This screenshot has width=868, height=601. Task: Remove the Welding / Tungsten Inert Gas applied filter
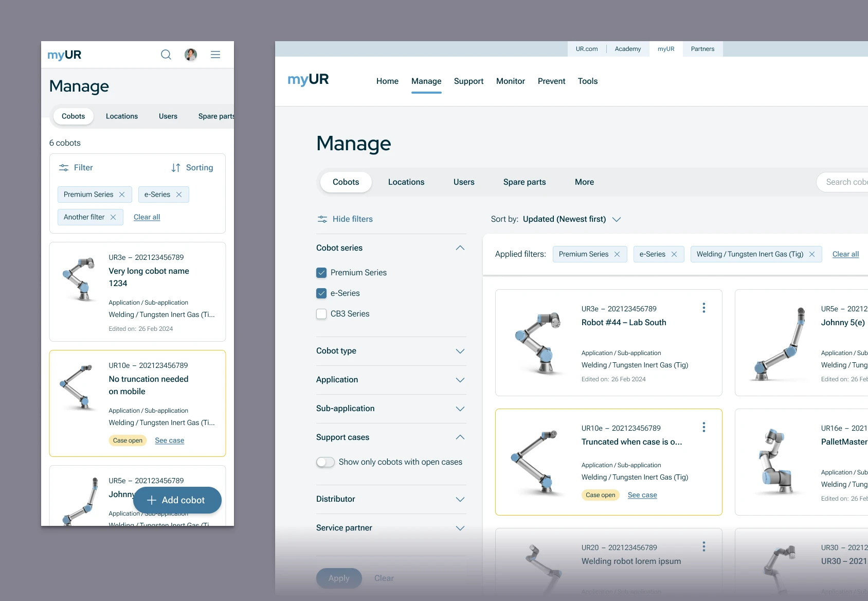pos(812,254)
